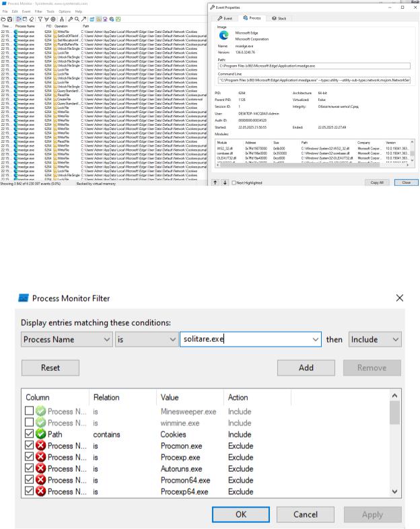Uncheck the Path contains Cookies filter
The width and height of the screenshot is (420, 529).
tap(30, 433)
